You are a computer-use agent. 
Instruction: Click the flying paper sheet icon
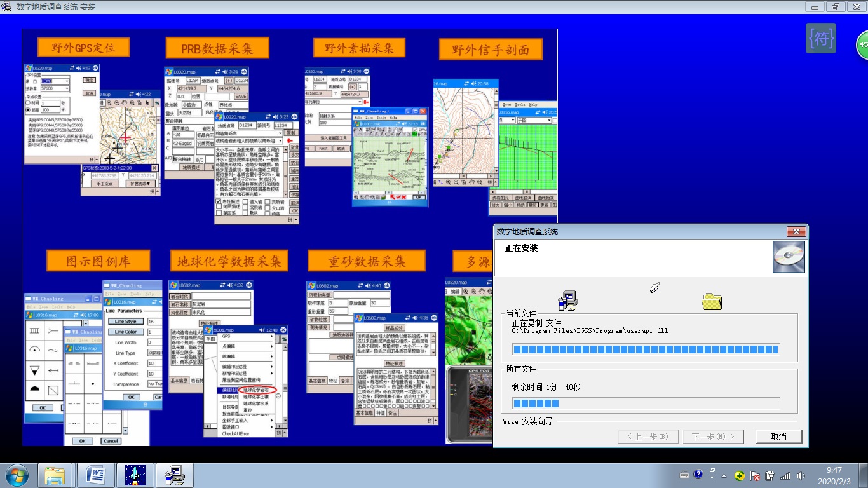pyautogui.click(x=654, y=288)
